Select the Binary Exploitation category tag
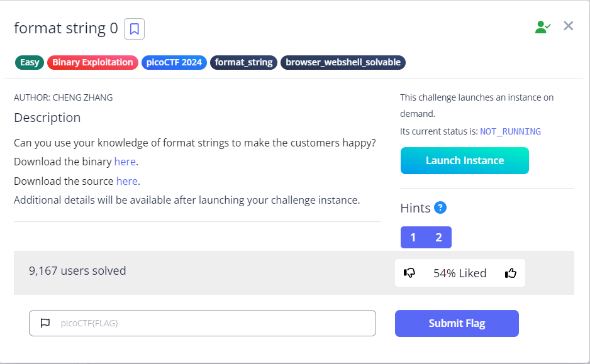Image resolution: width=590 pixels, height=364 pixels. (x=92, y=62)
